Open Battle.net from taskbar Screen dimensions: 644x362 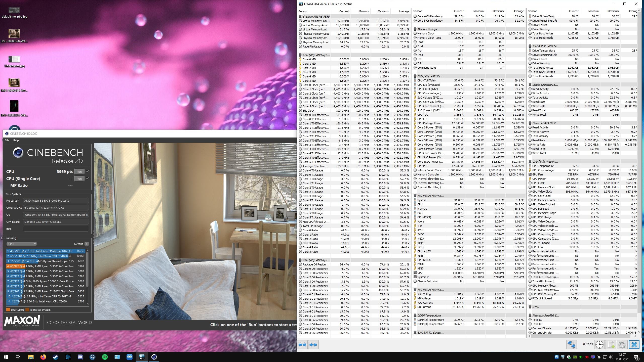point(68,357)
